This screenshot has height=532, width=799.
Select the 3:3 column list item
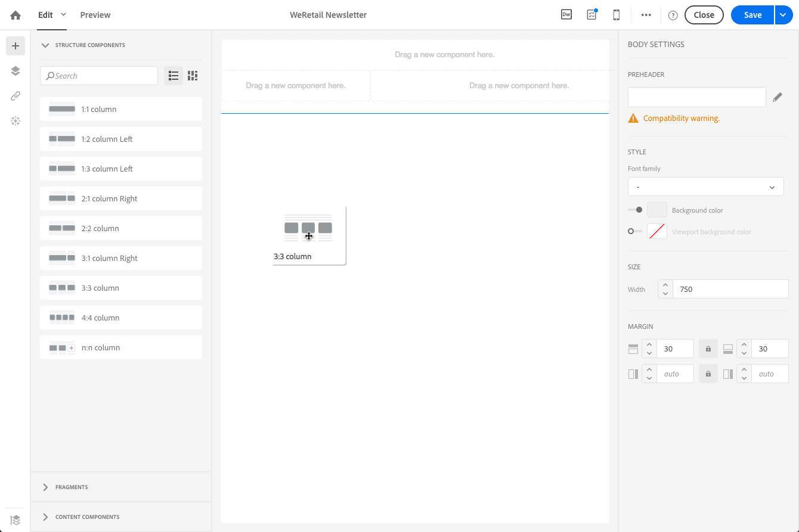(x=121, y=288)
